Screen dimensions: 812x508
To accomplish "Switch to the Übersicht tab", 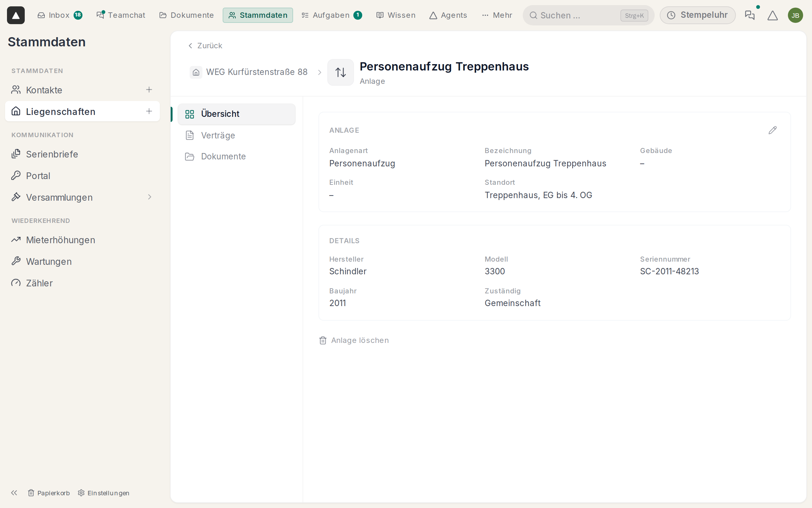I will coord(237,114).
